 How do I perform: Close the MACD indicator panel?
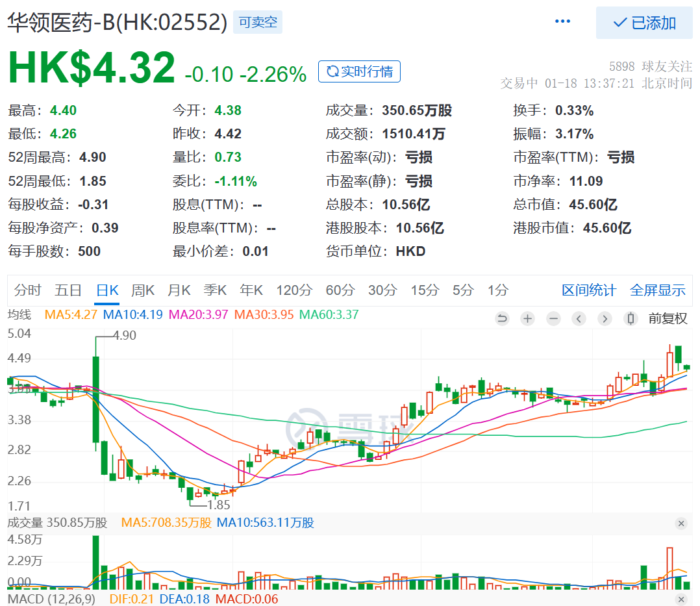click(681, 600)
